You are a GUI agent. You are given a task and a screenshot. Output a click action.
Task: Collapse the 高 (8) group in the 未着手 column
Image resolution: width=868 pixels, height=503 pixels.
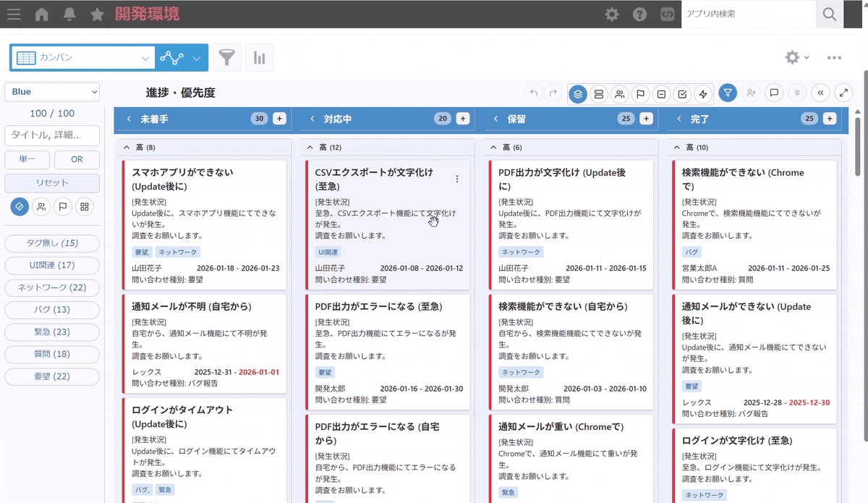pyautogui.click(x=126, y=147)
